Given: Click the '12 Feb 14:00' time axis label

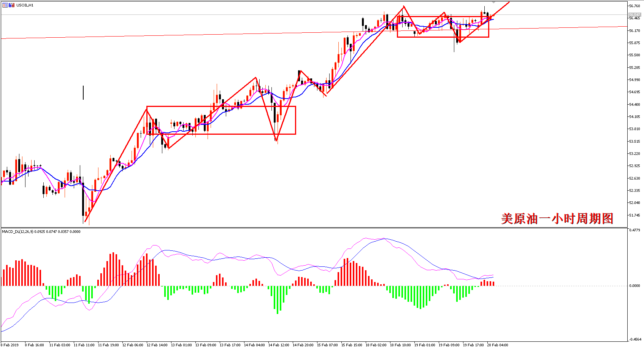Looking at the screenshot, I should pos(157,345).
